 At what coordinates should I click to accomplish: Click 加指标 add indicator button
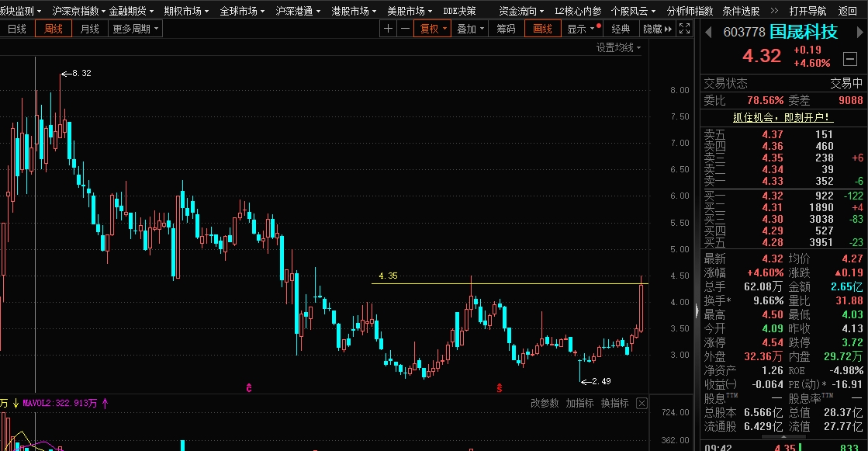tap(579, 404)
